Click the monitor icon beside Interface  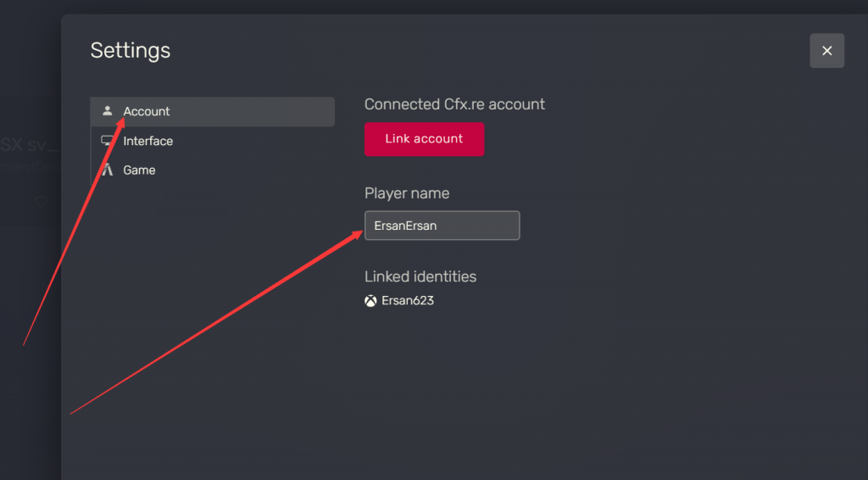tap(107, 141)
